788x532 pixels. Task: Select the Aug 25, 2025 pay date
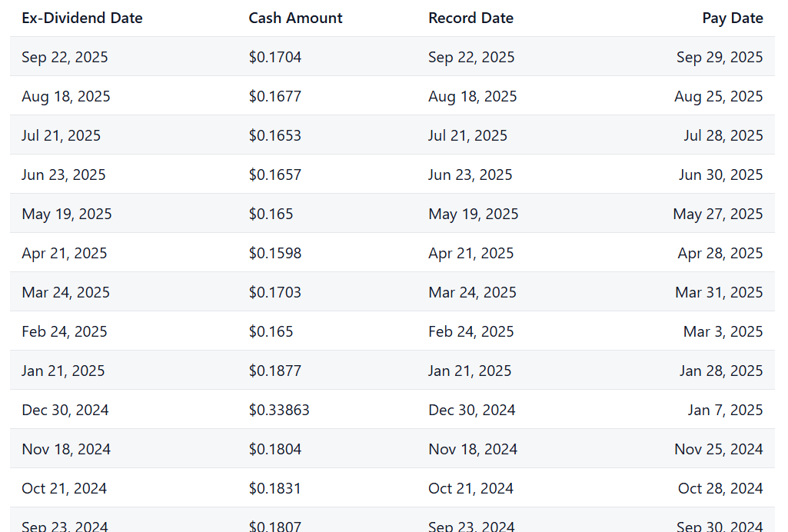click(x=719, y=96)
